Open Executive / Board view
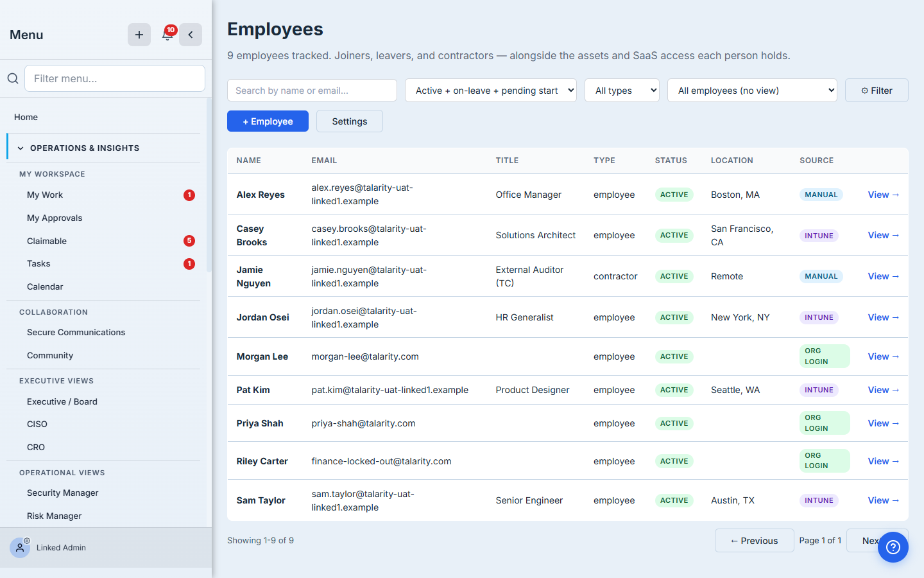The width and height of the screenshot is (924, 578). pyautogui.click(x=62, y=401)
